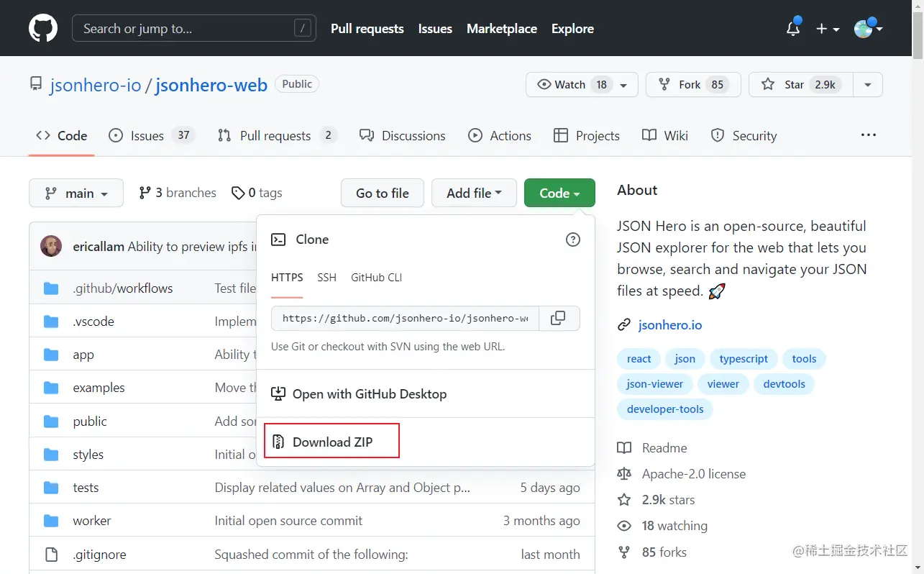Click Download ZIP
This screenshot has width=924, height=574.
331,442
